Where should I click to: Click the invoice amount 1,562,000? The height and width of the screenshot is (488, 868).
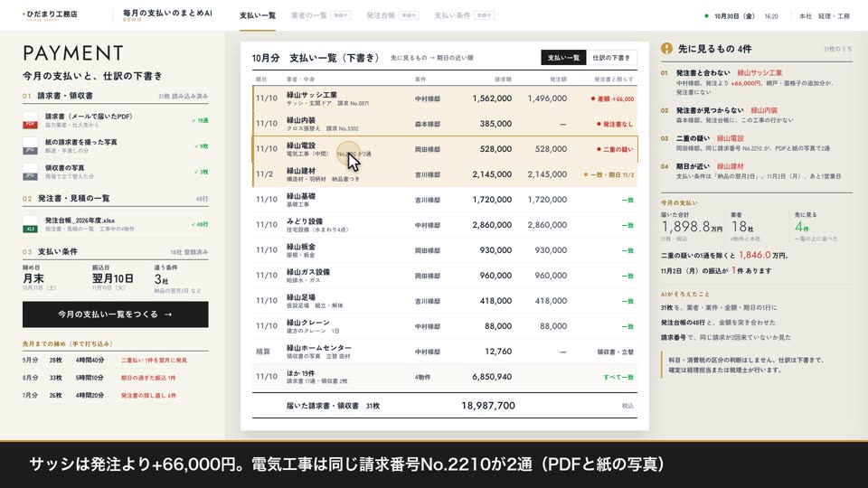click(492, 99)
